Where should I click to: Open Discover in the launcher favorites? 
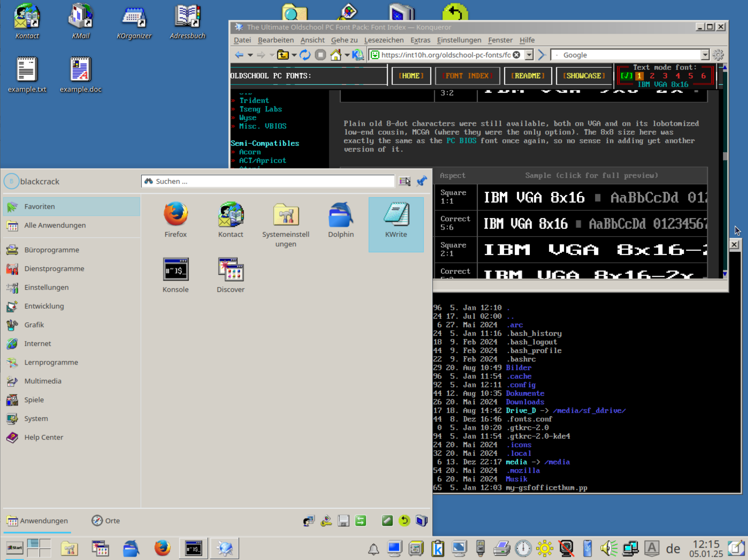click(x=231, y=275)
